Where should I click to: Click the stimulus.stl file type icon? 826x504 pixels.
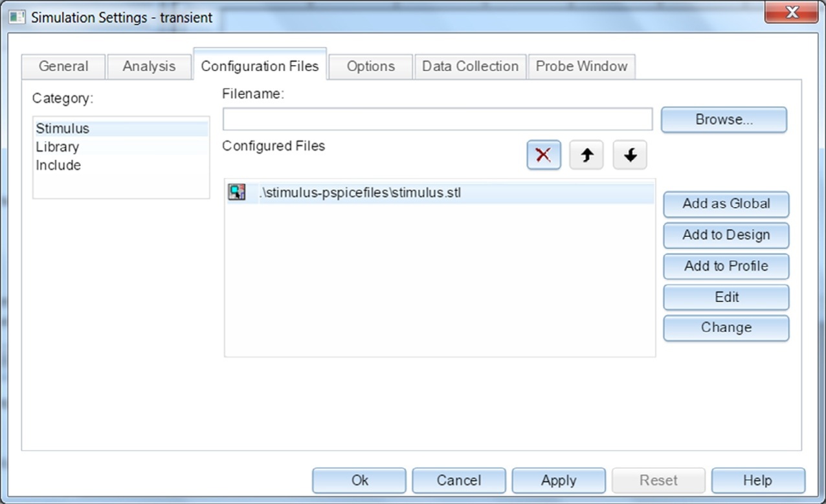(237, 192)
